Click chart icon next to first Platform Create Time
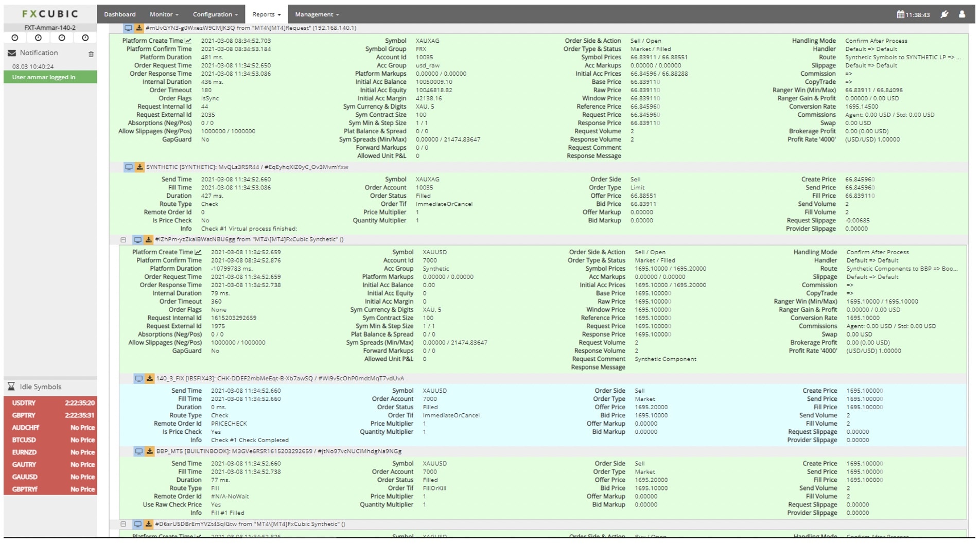980x545 pixels. (x=188, y=41)
